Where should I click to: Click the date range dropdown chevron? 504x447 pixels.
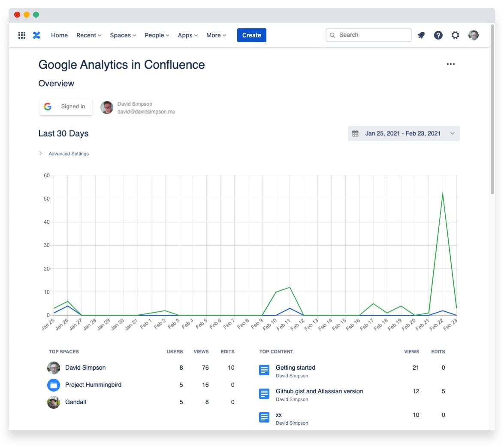(452, 134)
